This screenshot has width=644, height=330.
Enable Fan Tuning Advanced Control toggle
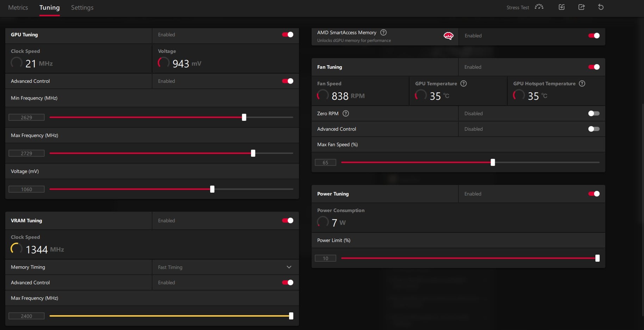(594, 129)
